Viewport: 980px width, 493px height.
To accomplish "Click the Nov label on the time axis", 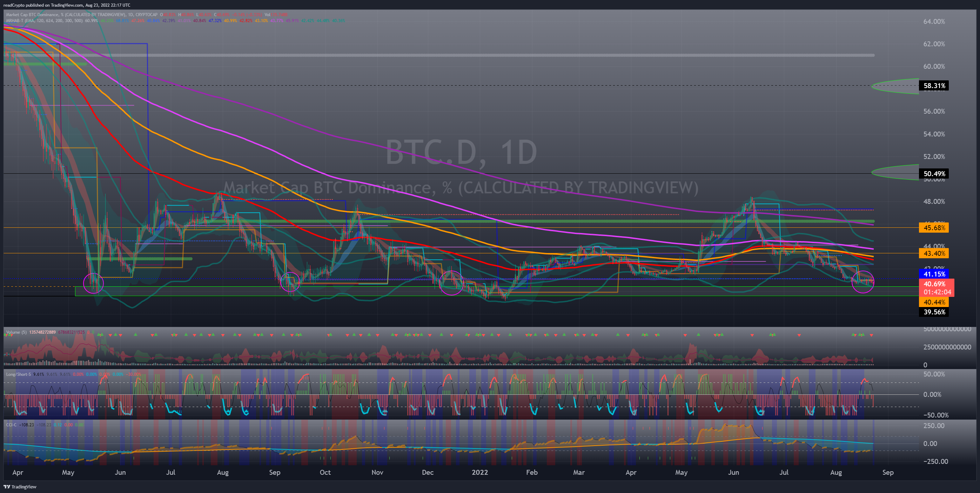I will pos(377,472).
